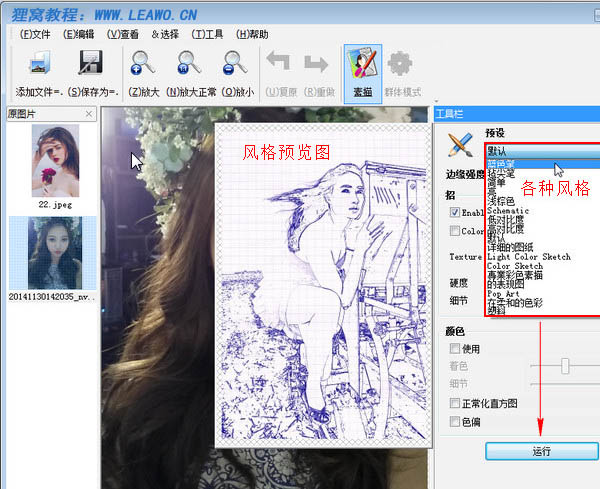This screenshot has width=600, height=489.
Task: Choose the highlighted blue pen preset
Action: point(543,164)
